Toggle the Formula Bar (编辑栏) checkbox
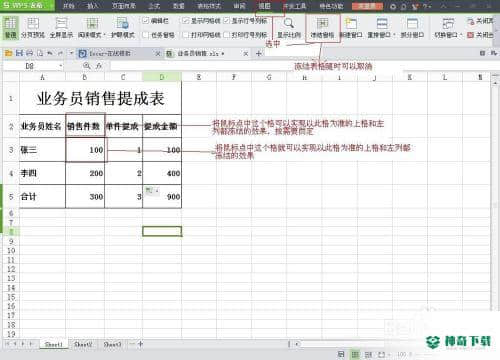 pos(146,21)
